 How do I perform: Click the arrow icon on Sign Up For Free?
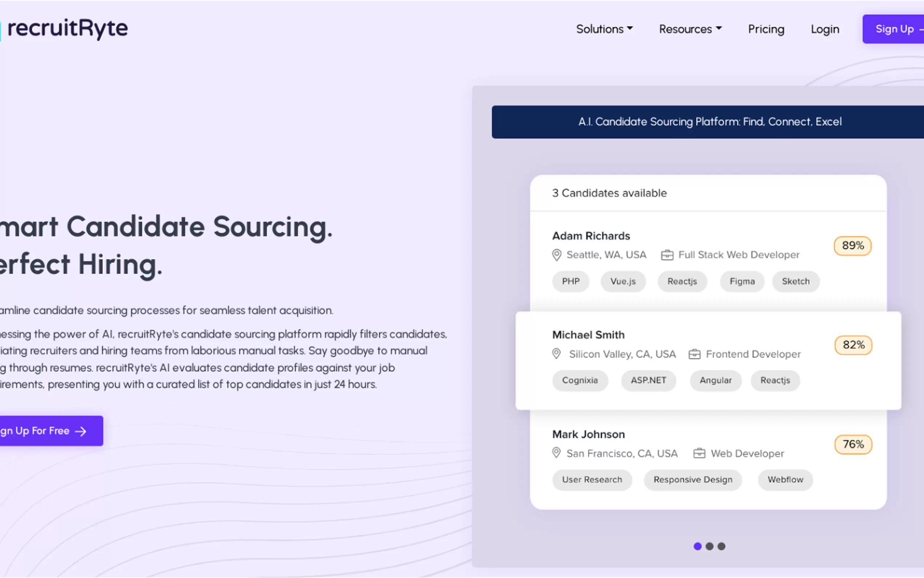(x=81, y=431)
